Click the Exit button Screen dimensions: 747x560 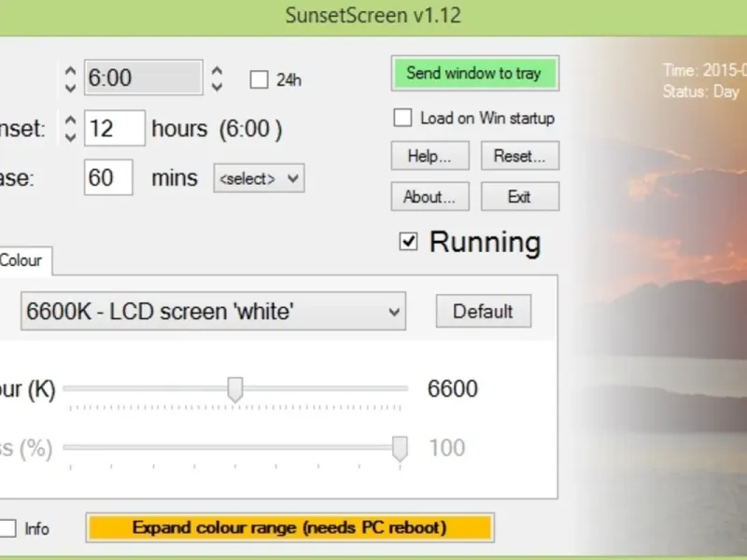pyautogui.click(x=520, y=196)
